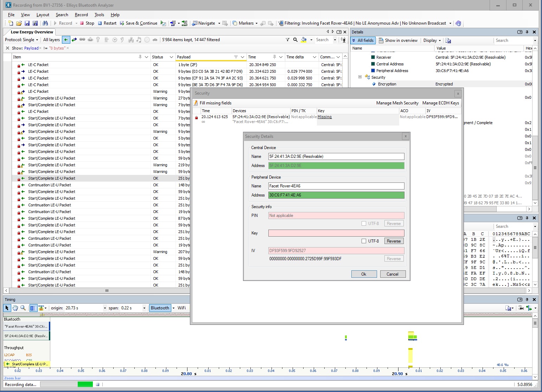Collapse the Security tree node in Details

360,77
